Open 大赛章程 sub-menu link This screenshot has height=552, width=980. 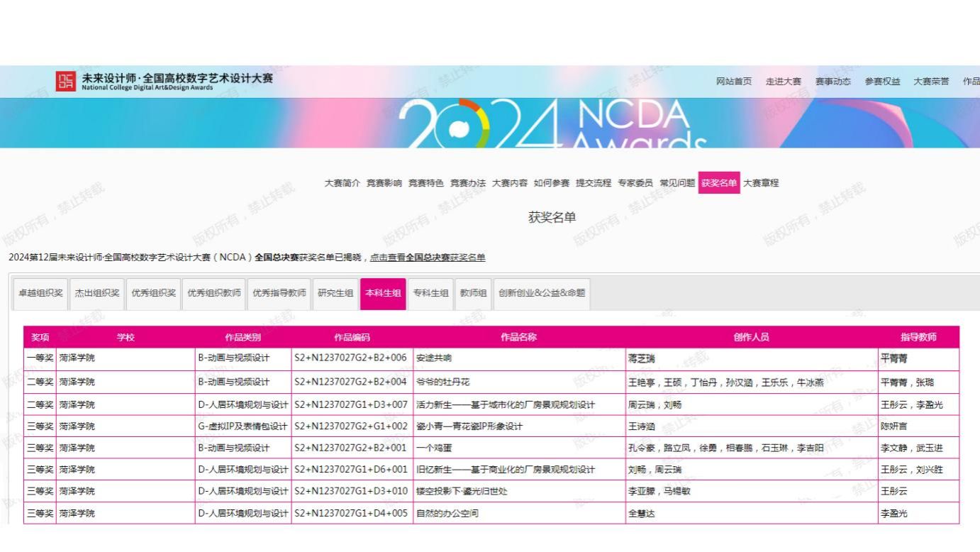tap(761, 183)
